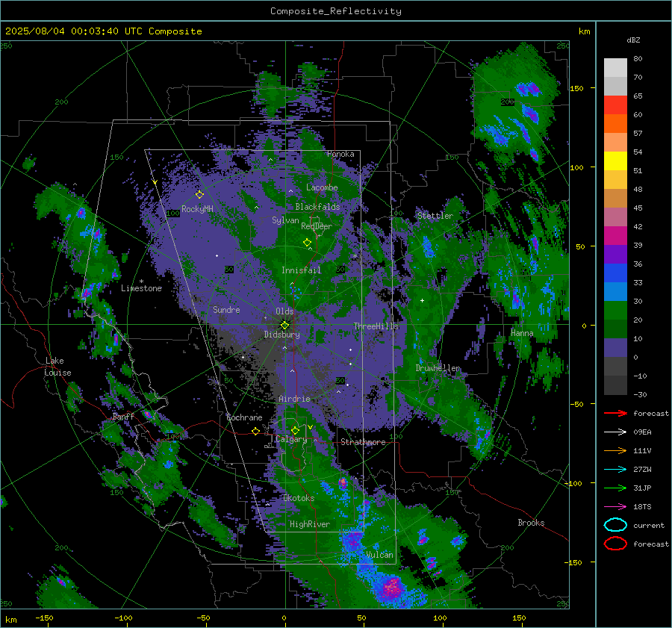672x628 pixels.
Task: Click the Sylvan label on map
Action: click(x=285, y=220)
